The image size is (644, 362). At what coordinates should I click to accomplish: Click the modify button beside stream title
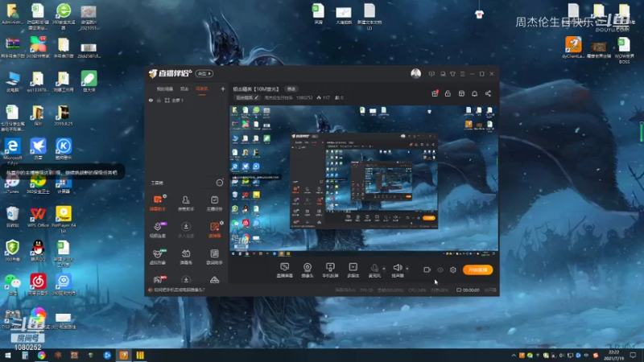(x=291, y=89)
